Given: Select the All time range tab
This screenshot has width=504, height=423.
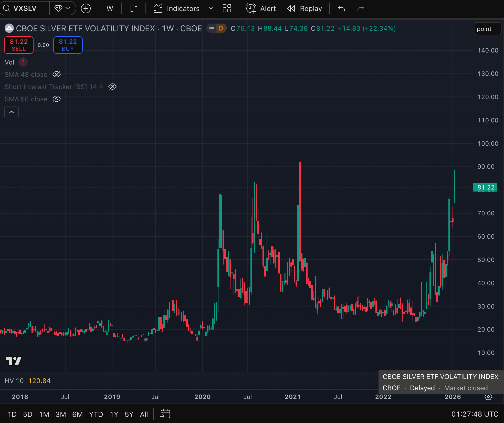Looking at the screenshot, I should [x=144, y=414].
